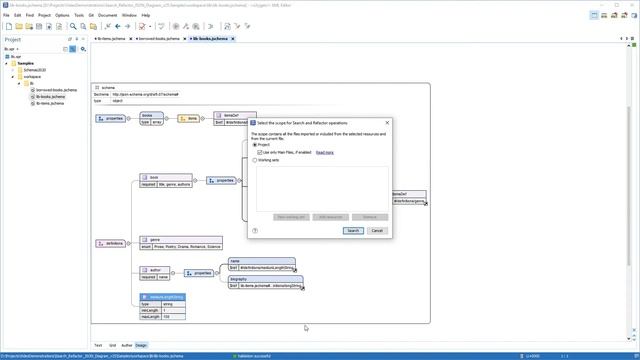The image size is (640, 360).
Task: Switch to lib-items.jschema editor tab
Action: (111, 39)
